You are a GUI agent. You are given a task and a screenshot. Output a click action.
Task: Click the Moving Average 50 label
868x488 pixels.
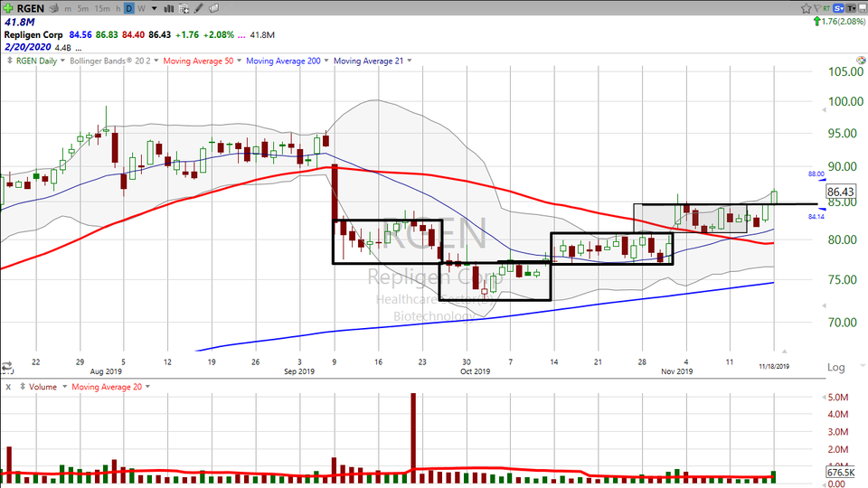point(198,61)
